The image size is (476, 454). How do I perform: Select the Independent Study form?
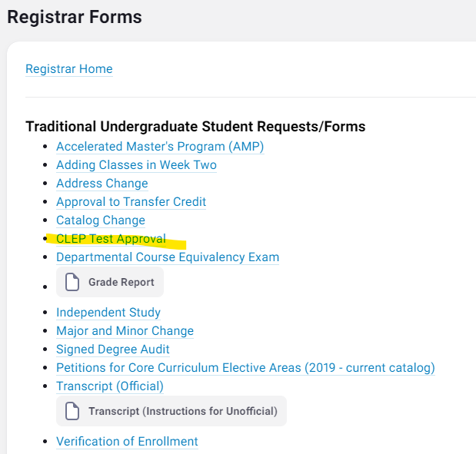point(108,313)
